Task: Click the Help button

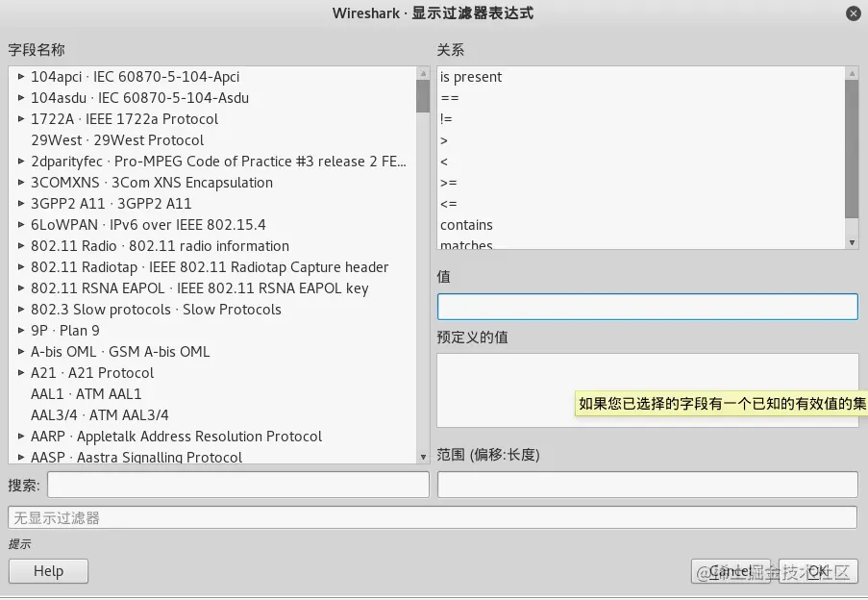Action: (48, 570)
